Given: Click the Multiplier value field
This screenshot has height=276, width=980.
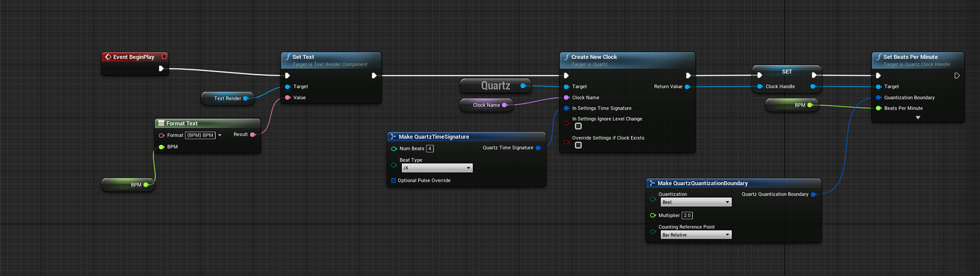Looking at the screenshot, I should tap(687, 216).
